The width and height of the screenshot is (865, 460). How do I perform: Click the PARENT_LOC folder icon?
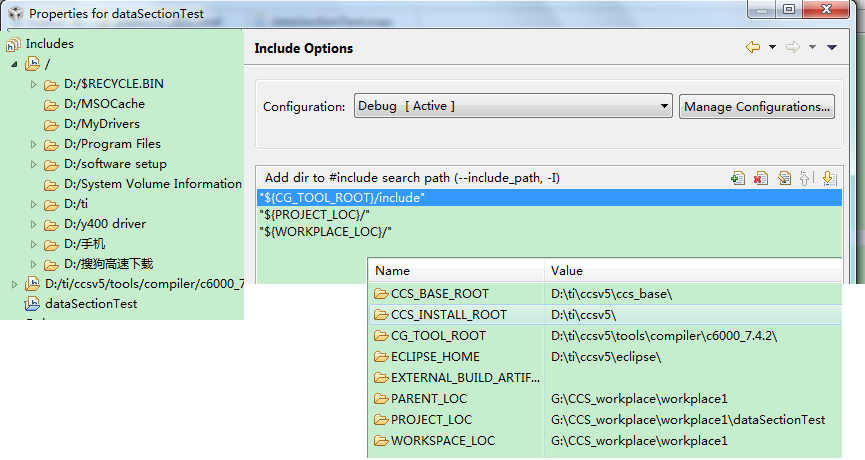[x=381, y=398]
